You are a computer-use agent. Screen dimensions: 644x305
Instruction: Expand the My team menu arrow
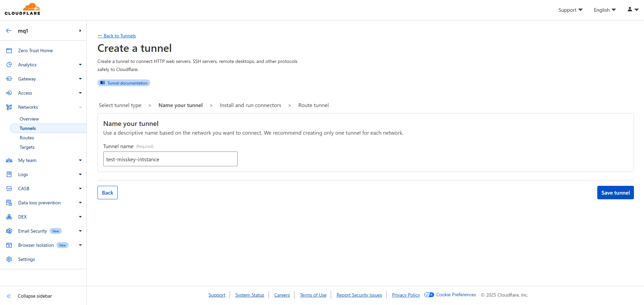pyautogui.click(x=80, y=160)
